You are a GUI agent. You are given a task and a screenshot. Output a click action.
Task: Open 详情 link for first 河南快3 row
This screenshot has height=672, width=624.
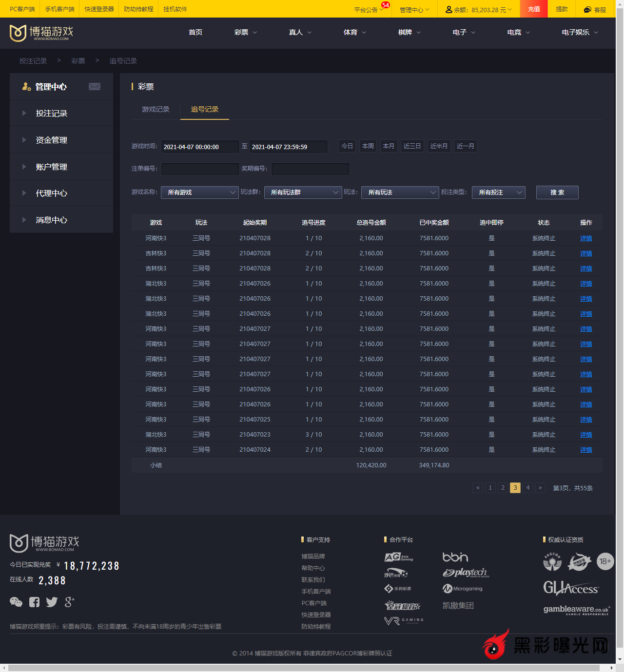pyautogui.click(x=586, y=238)
